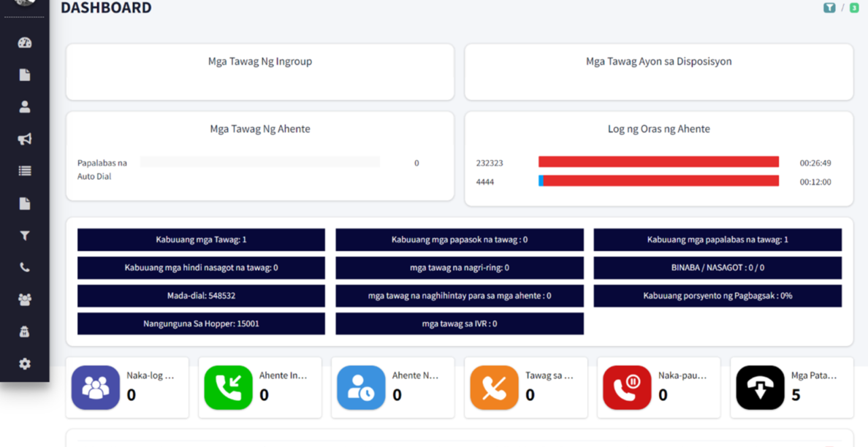Open the red Naka-pau paused call icon
This screenshot has width=868, height=447.
coord(627,388)
